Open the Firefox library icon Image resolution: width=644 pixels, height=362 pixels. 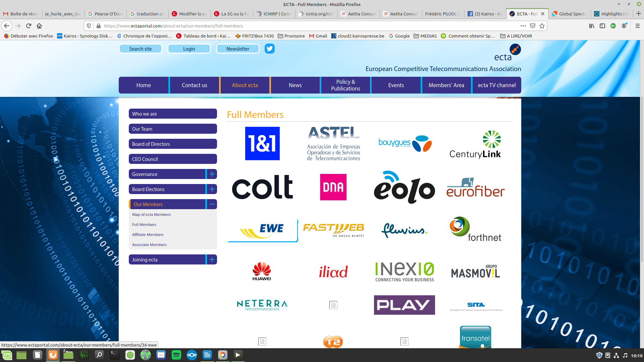click(x=592, y=26)
